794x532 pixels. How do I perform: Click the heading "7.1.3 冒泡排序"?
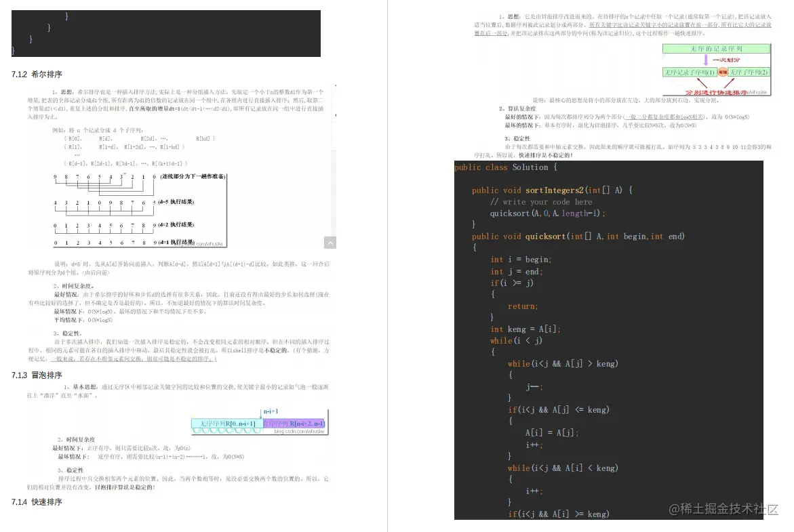(x=37, y=375)
